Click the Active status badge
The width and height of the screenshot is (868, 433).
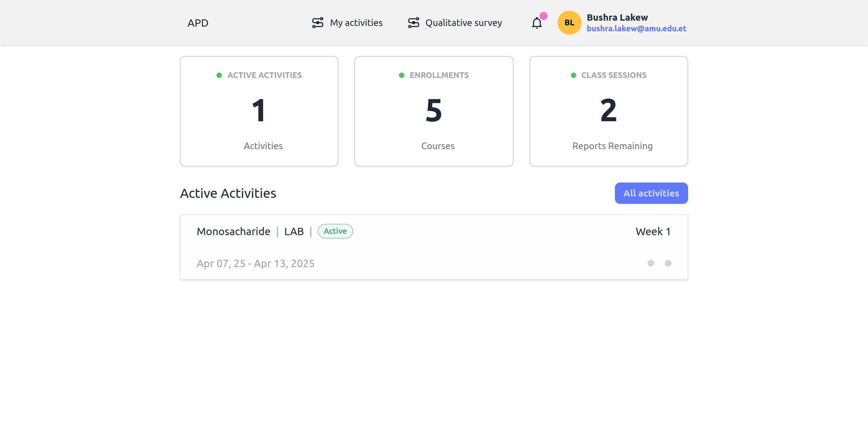[335, 231]
